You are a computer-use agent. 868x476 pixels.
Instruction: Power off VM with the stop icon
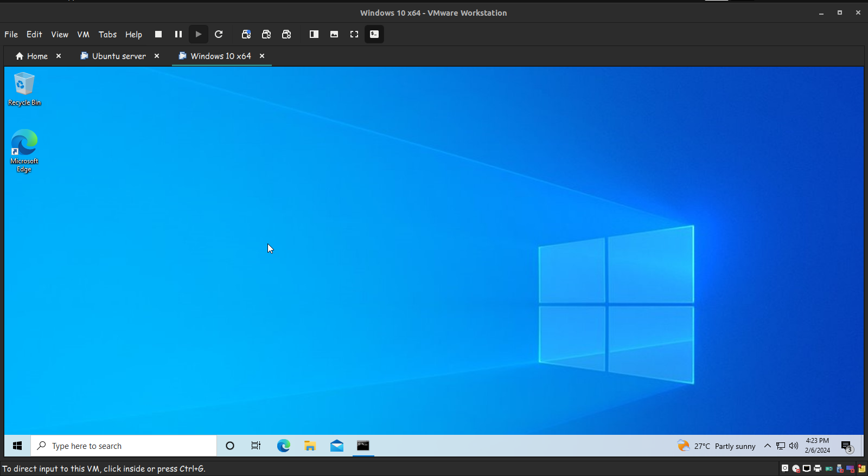158,34
